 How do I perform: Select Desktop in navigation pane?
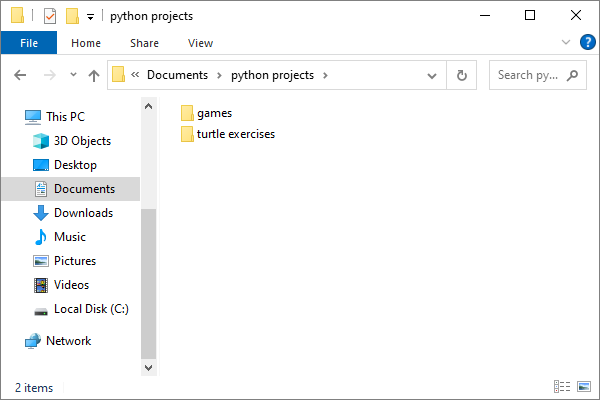[x=75, y=165]
